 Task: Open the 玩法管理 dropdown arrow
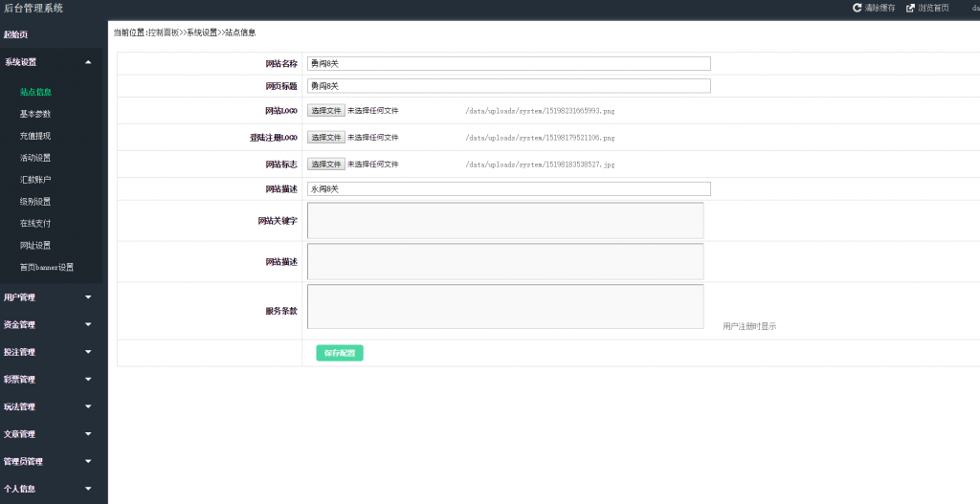point(88,406)
